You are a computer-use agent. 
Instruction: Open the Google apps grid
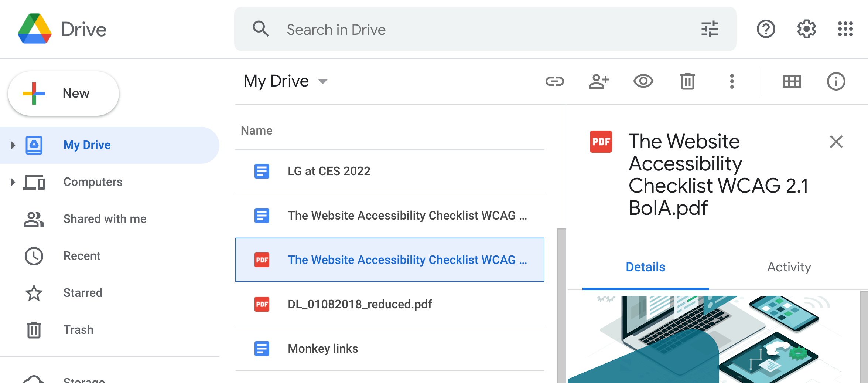click(845, 29)
